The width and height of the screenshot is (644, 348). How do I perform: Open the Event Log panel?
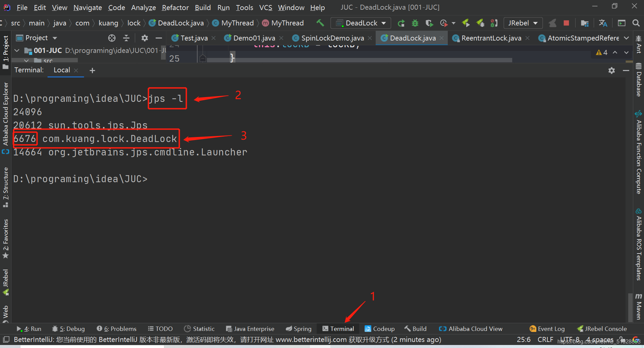pyautogui.click(x=547, y=329)
